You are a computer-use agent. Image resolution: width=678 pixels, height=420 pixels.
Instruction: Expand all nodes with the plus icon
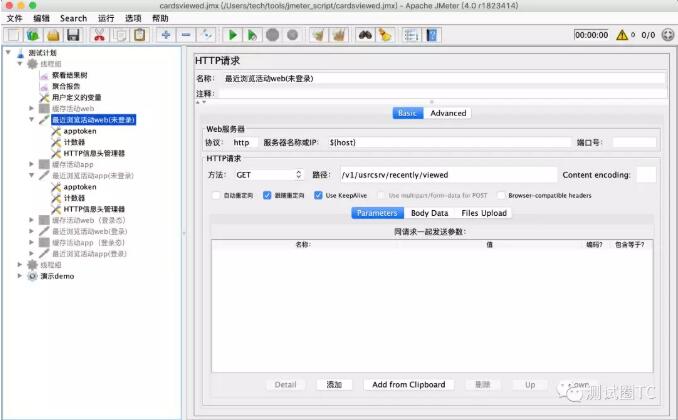pos(166,35)
